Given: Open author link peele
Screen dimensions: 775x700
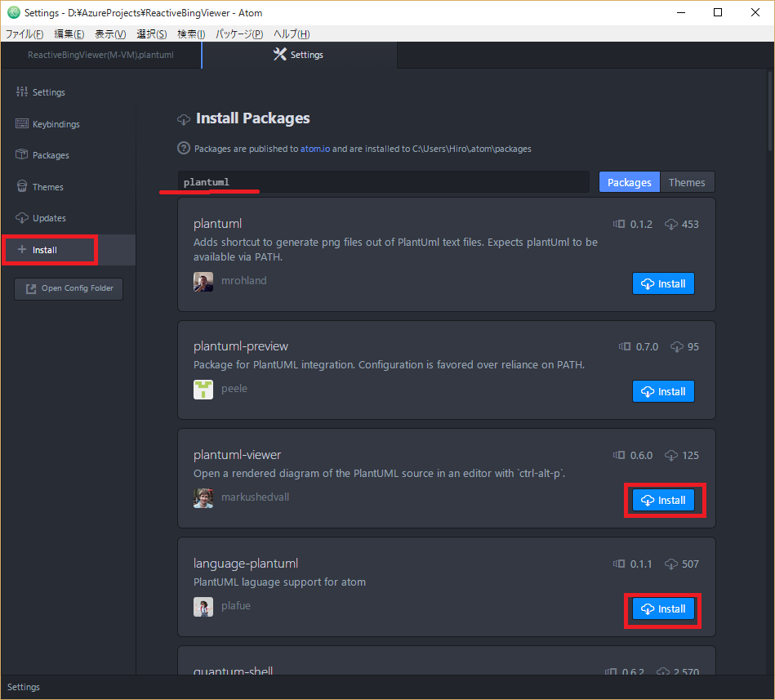Looking at the screenshot, I should [x=234, y=388].
